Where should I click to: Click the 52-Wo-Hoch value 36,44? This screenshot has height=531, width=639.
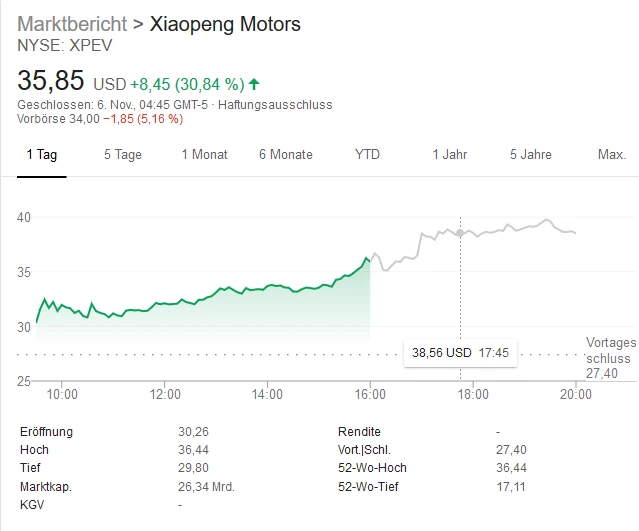(x=511, y=468)
